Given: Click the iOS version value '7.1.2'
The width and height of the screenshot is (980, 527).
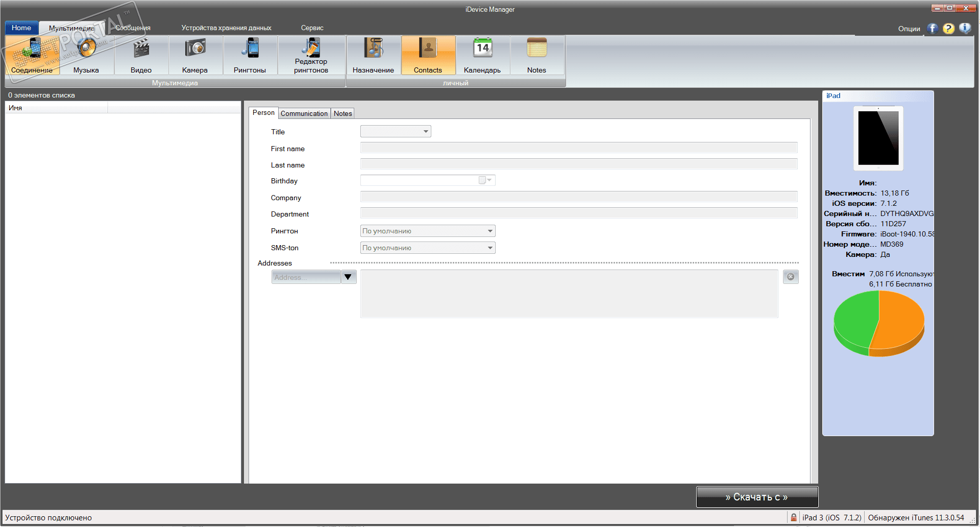Looking at the screenshot, I should tap(889, 203).
